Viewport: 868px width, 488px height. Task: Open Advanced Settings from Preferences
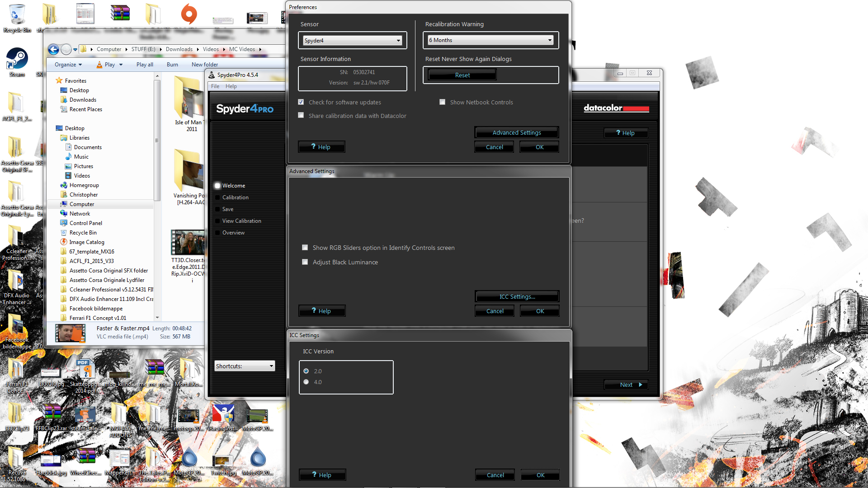click(516, 132)
